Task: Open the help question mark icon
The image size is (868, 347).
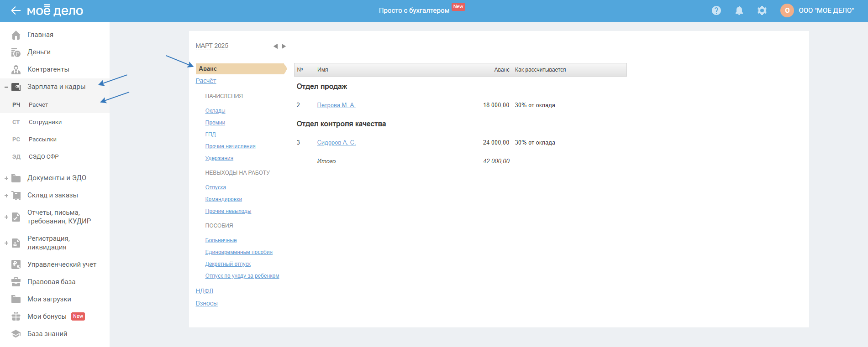Action: [716, 10]
